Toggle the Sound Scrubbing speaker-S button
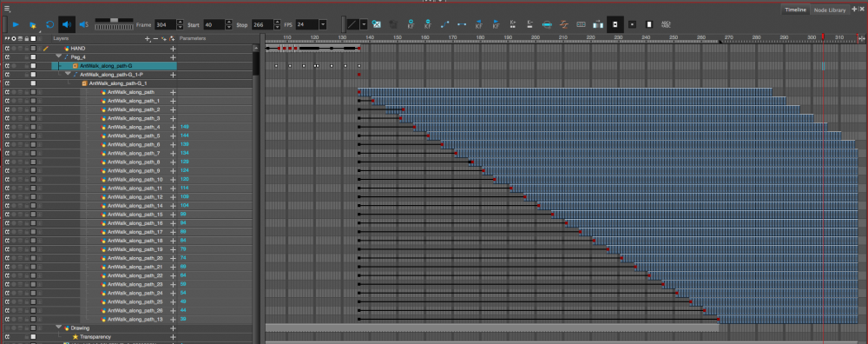Screen dimensions: 868x344 coord(83,25)
